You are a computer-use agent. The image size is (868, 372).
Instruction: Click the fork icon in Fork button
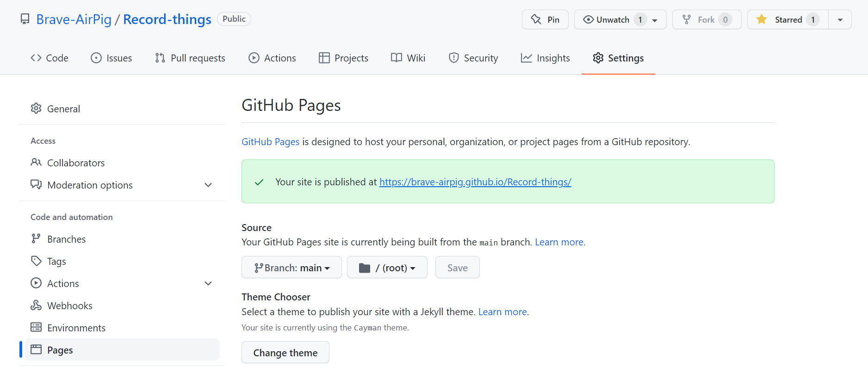tap(687, 19)
